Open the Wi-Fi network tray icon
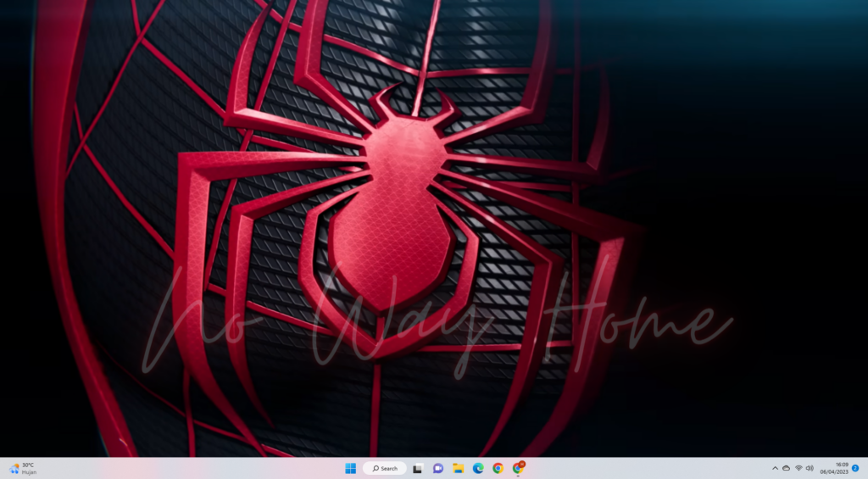This screenshot has width=868, height=479. click(x=798, y=469)
